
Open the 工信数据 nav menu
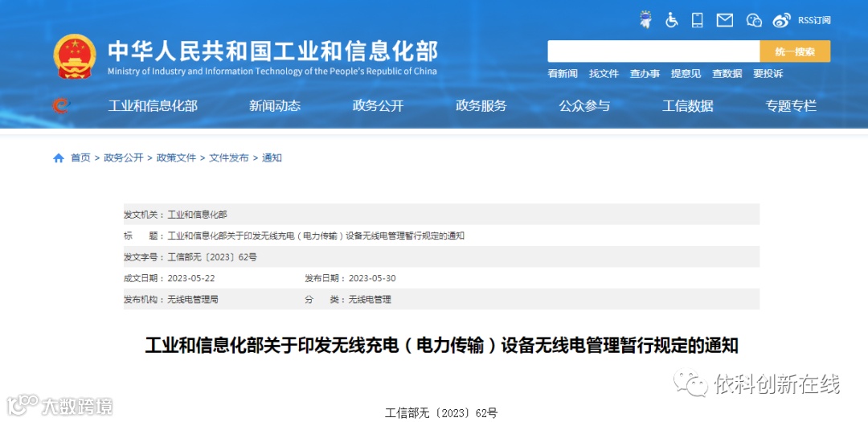687,106
